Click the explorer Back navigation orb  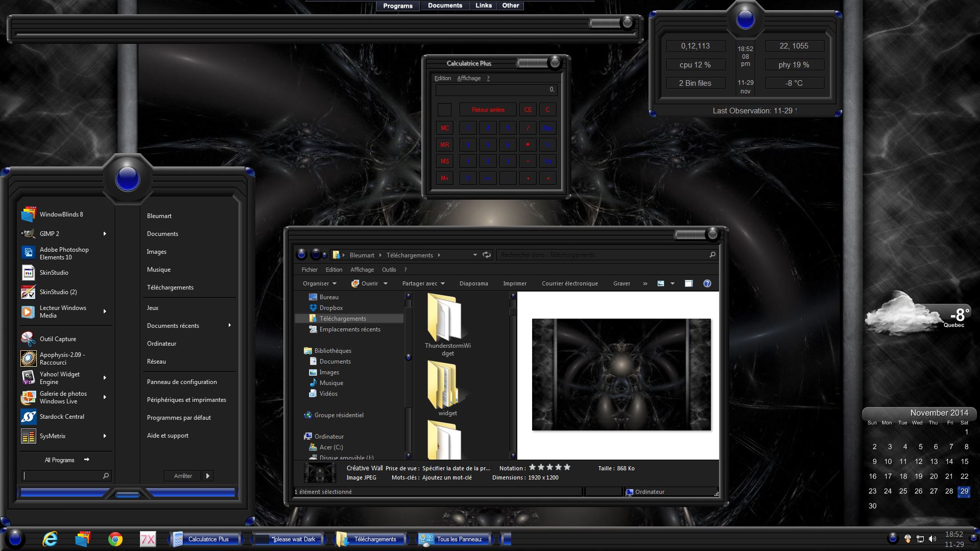(x=301, y=254)
